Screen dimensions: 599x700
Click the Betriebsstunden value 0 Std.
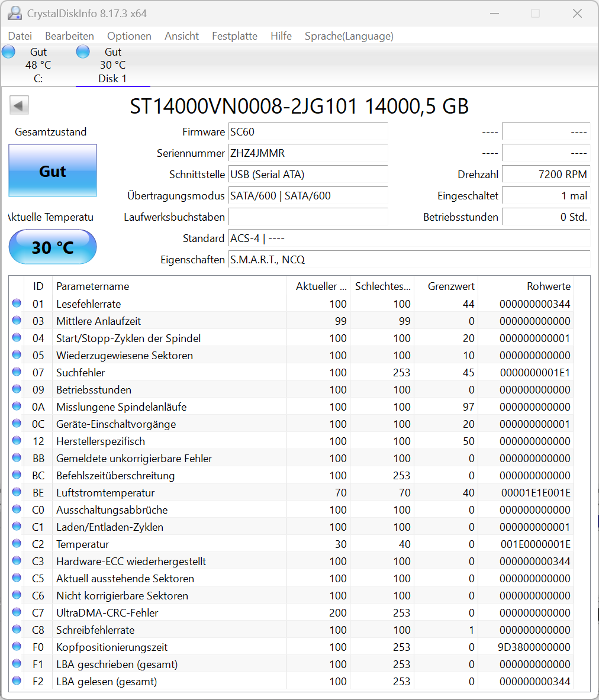click(546, 217)
